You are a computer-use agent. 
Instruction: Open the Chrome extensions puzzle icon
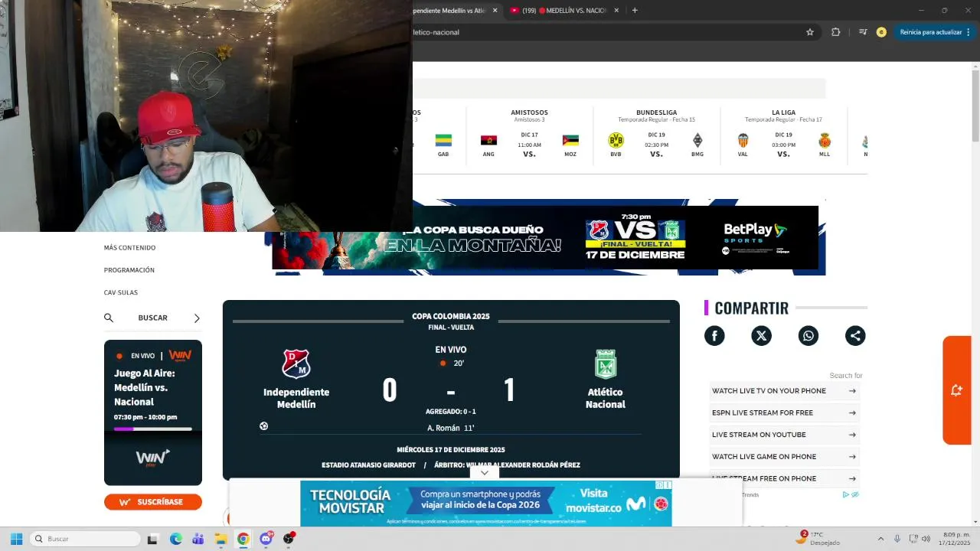[835, 32]
